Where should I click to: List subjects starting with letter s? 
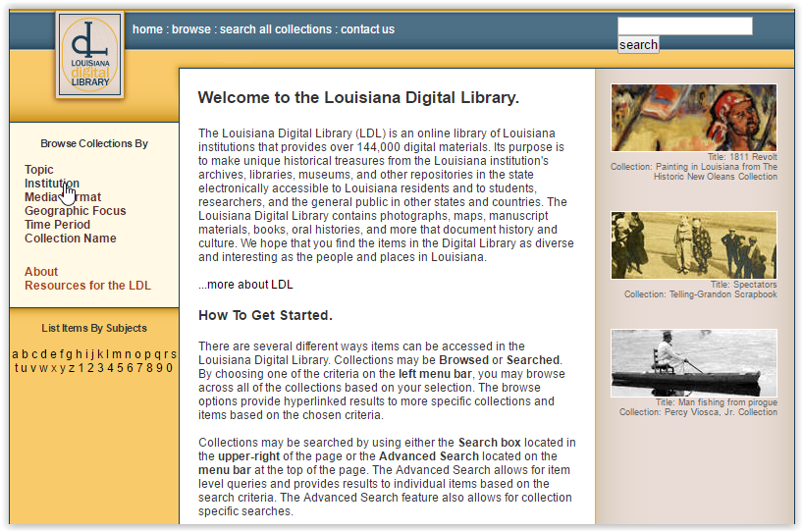174,354
